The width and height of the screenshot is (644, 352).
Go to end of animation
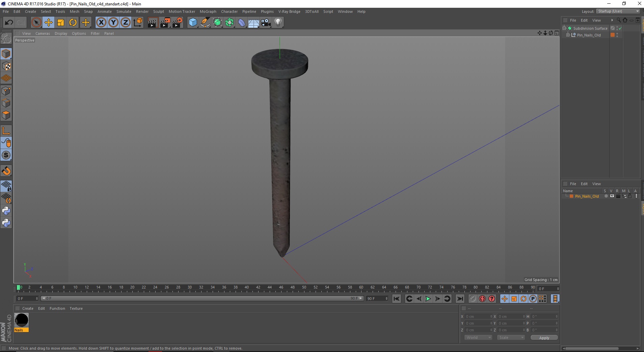click(460, 299)
